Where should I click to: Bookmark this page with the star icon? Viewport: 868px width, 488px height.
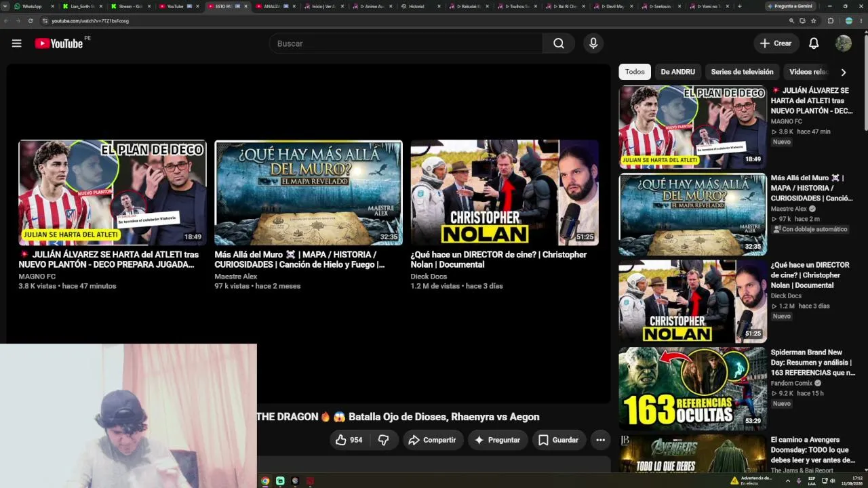tap(813, 21)
